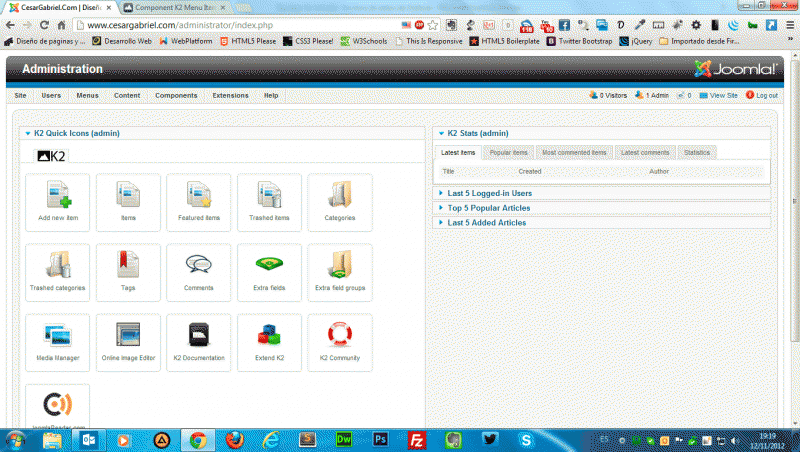Show more bookmarks with the chevron
Screen dimensions: 800x452
coord(790,40)
